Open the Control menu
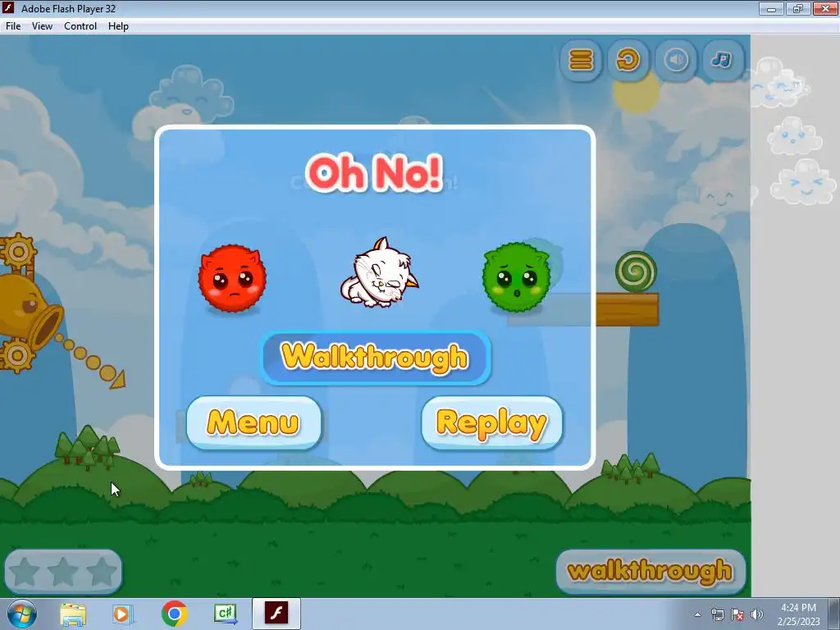 click(80, 26)
